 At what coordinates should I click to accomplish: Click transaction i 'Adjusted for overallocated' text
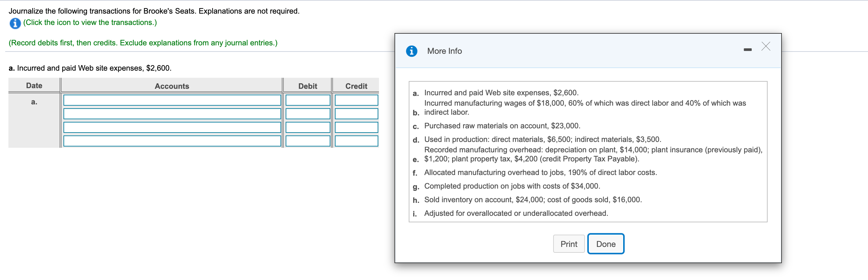pos(516,213)
